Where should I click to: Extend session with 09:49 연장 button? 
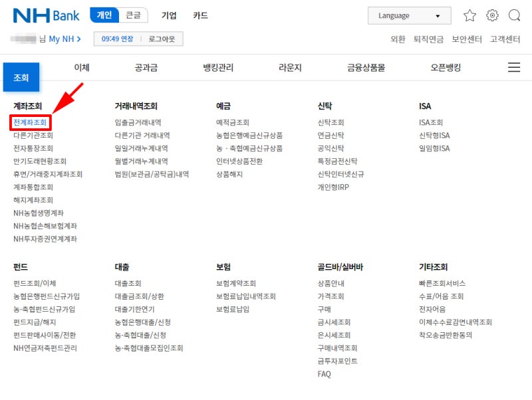118,39
